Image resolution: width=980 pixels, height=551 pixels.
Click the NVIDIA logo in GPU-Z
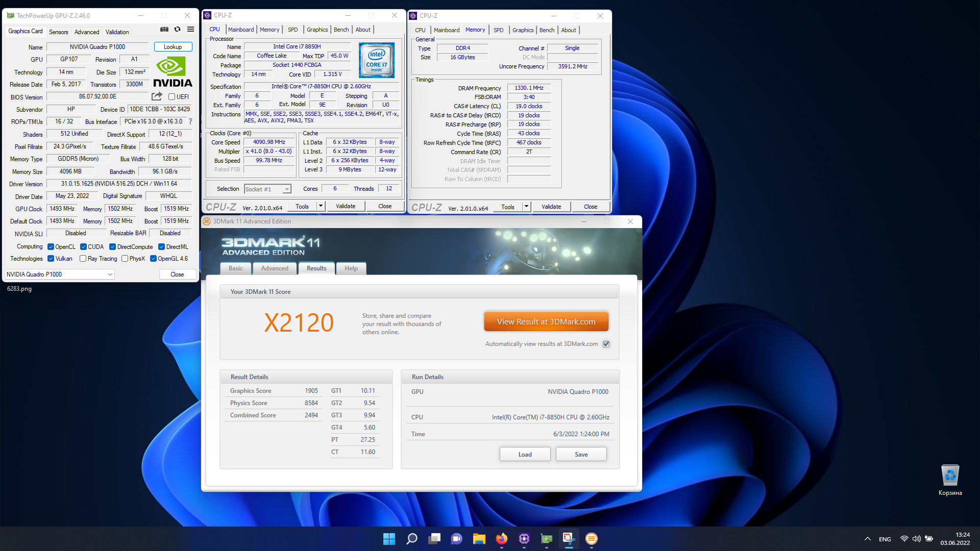point(173,71)
